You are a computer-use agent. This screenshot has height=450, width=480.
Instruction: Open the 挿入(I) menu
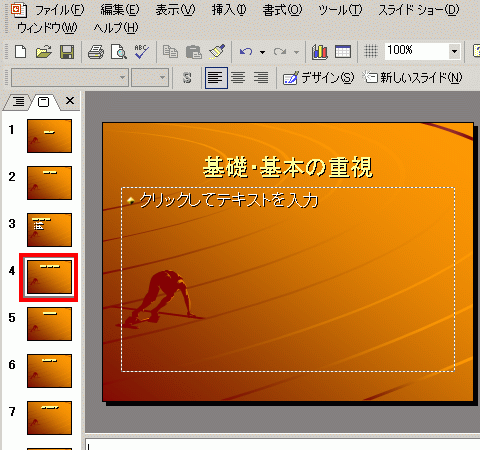pos(229,10)
